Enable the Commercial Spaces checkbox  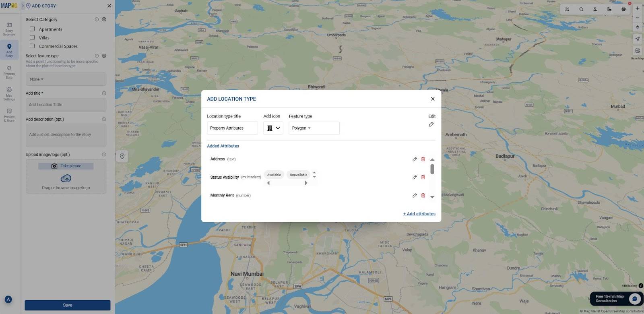(x=32, y=46)
